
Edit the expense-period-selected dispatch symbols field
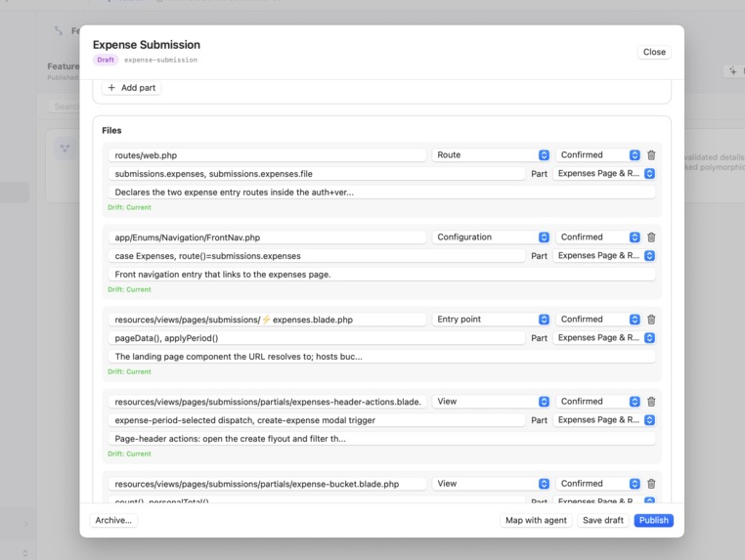pyautogui.click(x=317, y=420)
